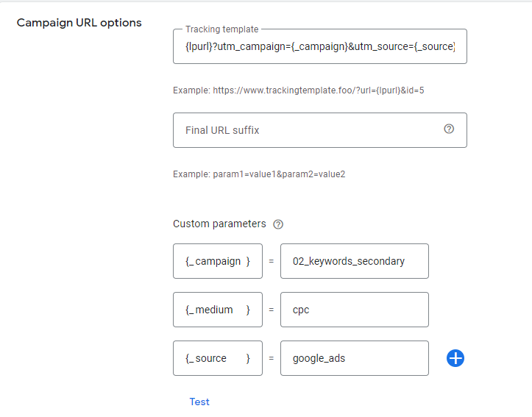
Task: Focus the Tracking template input field
Action: 320,49
